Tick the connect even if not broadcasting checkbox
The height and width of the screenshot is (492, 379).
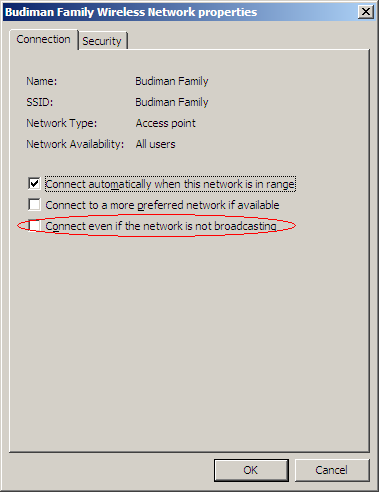34,226
